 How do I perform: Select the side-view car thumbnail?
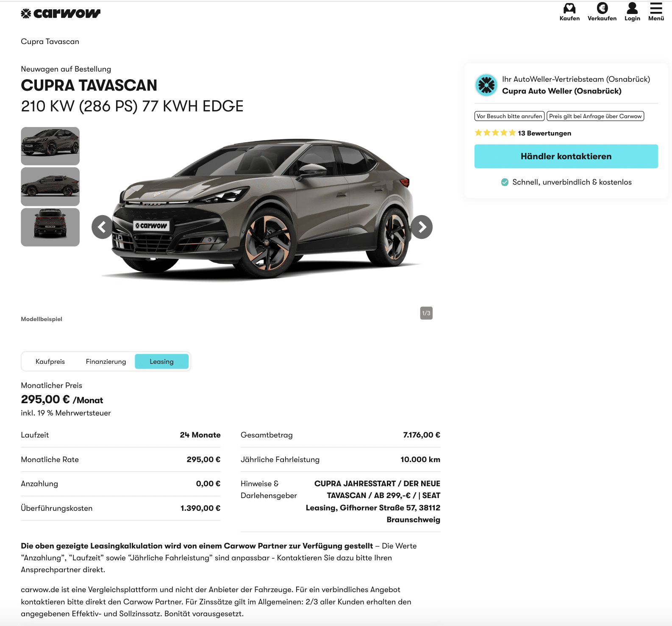pyautogui.click(x=50, y=187)
